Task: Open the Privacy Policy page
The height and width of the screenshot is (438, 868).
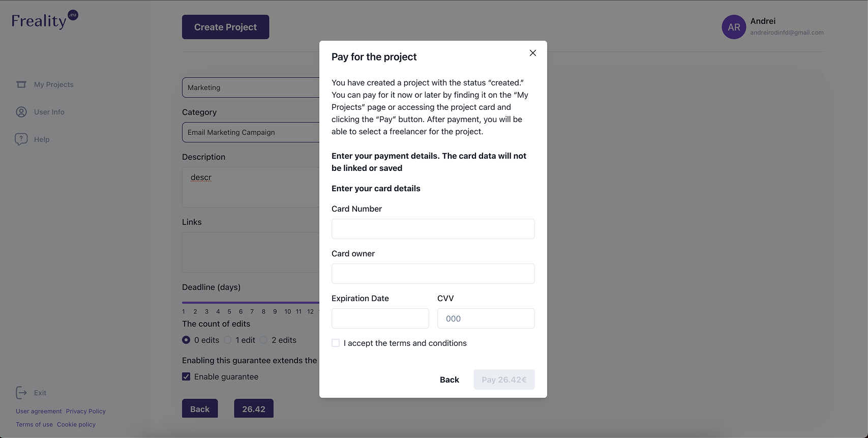Action: [x=85, y=411]
